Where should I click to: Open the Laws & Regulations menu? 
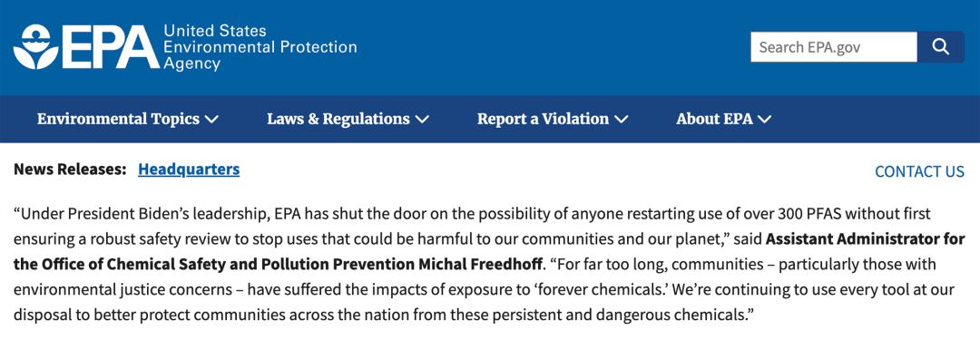tap(338, 119)
